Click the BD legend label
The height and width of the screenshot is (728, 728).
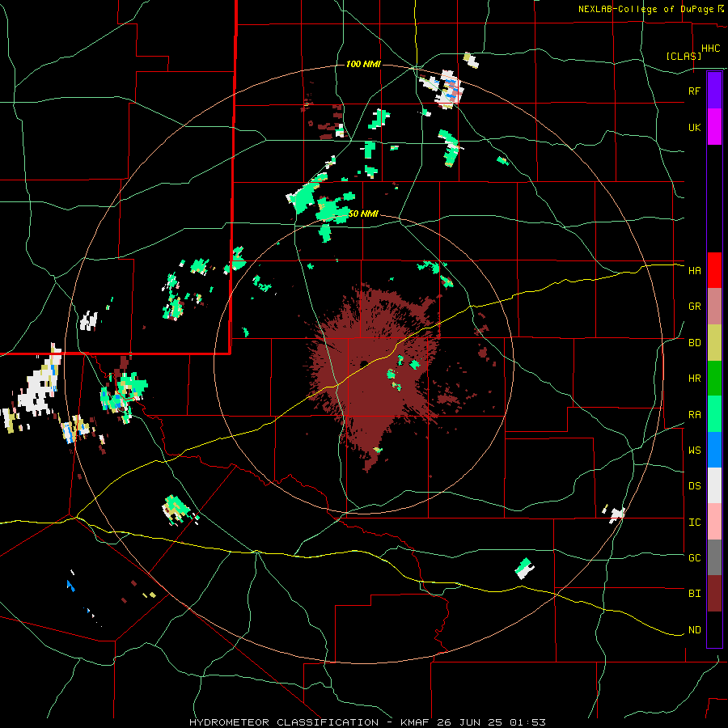pyautogui.click(x=695, y=343)
